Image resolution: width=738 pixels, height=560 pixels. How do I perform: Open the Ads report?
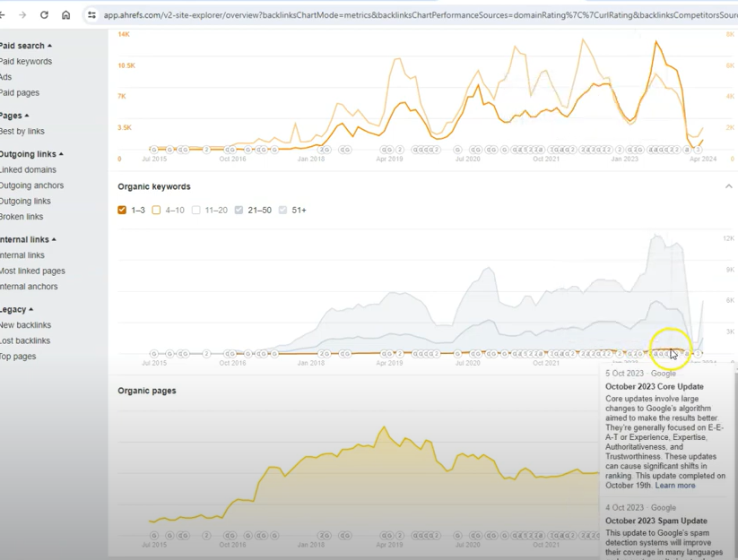click(5, 77)
